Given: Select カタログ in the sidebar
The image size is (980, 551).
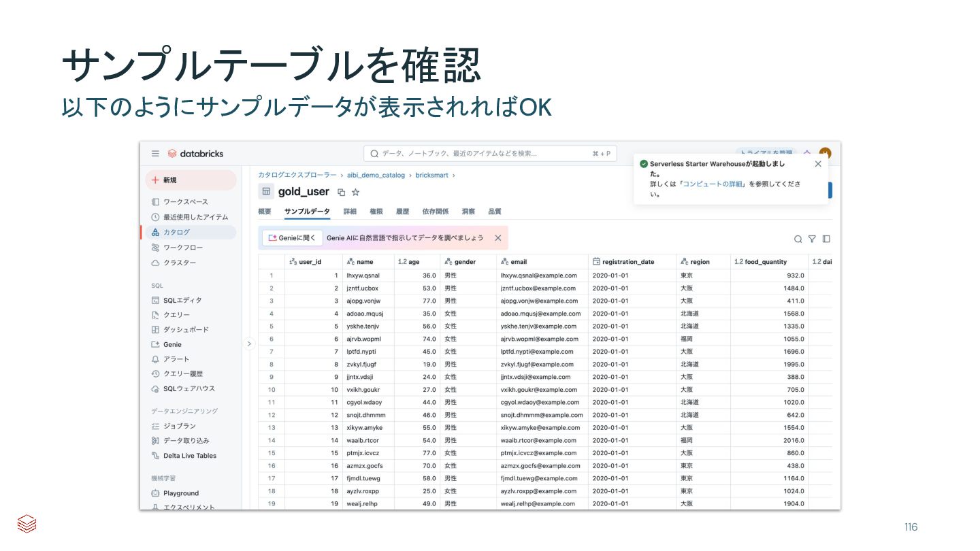Looking at the screenshot, I should click(191, 233).
